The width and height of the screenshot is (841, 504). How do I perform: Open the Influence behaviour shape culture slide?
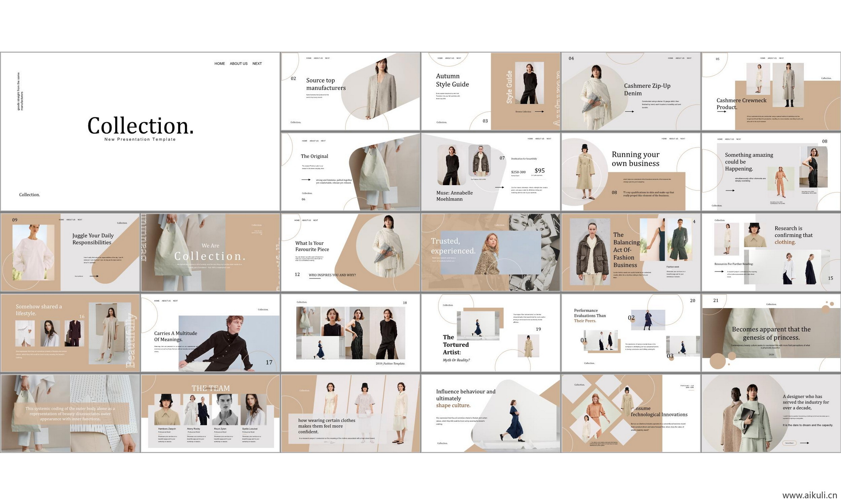[490, 413]
